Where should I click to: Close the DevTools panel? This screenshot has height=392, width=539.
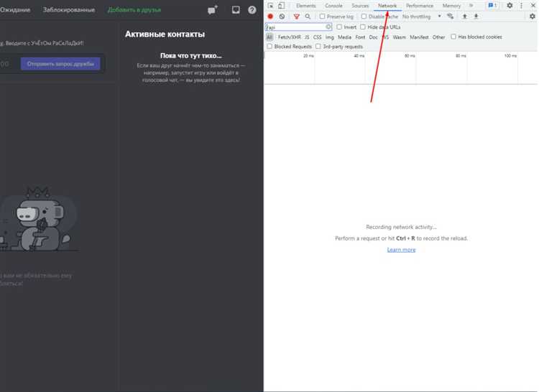533,6
